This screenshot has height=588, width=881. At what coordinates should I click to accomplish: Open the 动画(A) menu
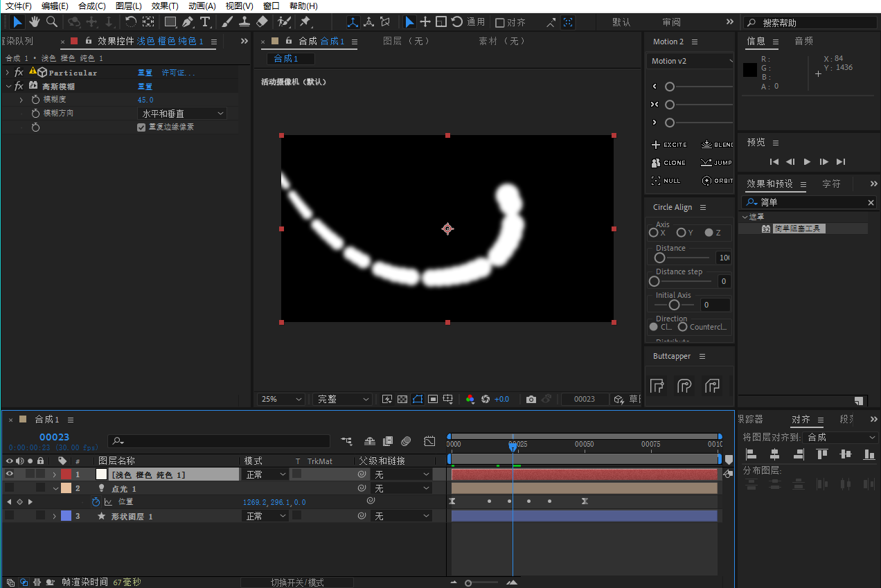(x=202, y=6)
